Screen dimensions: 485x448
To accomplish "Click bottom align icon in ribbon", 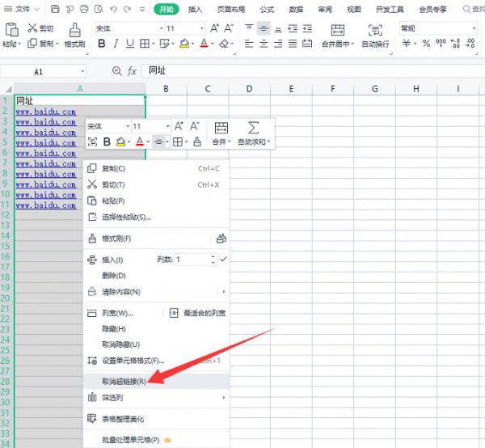I will [278, 28].
